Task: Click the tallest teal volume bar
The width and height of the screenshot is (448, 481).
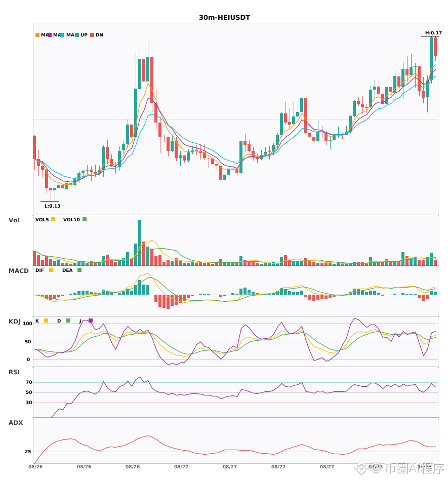Action: tap(140, 243)
